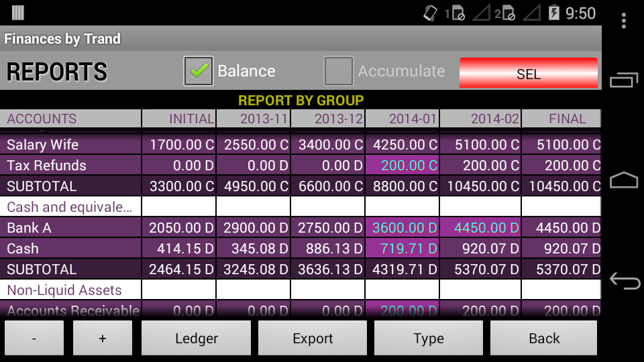This screenshot has height=362, width=644.
Task: Tap the vibrate mode status icon
Action: 430,13
